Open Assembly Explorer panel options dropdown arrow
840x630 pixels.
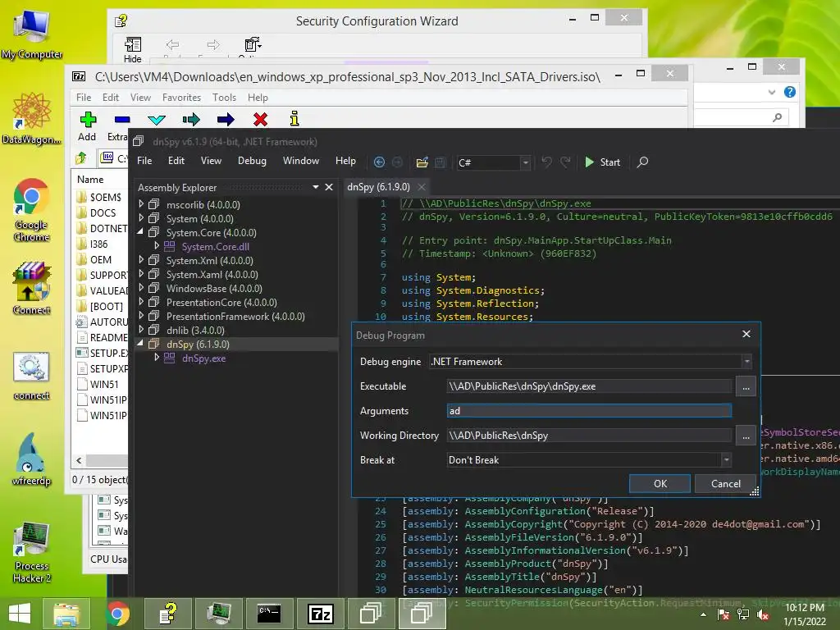point(316,187)
